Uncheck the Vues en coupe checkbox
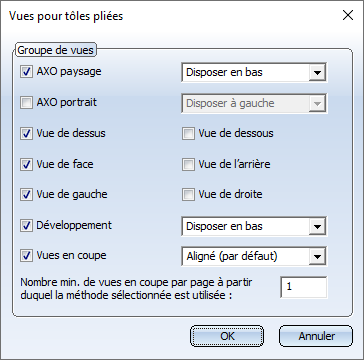Viewport: 364px width, 360px height. [26, 256]
